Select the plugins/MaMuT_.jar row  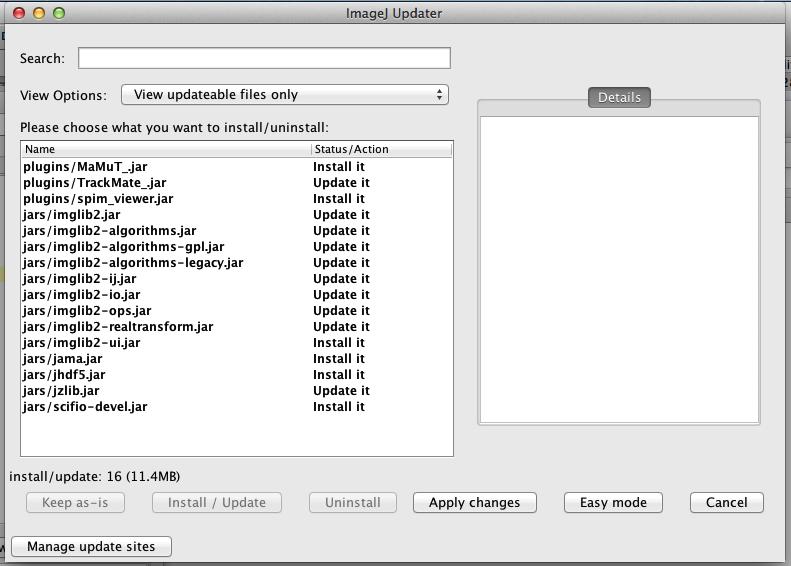(x=237, y=166)
